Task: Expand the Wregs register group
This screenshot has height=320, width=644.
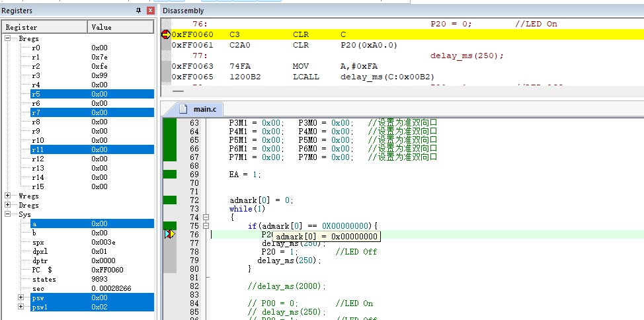Action: pyautogui.click(x=8, y=196)
